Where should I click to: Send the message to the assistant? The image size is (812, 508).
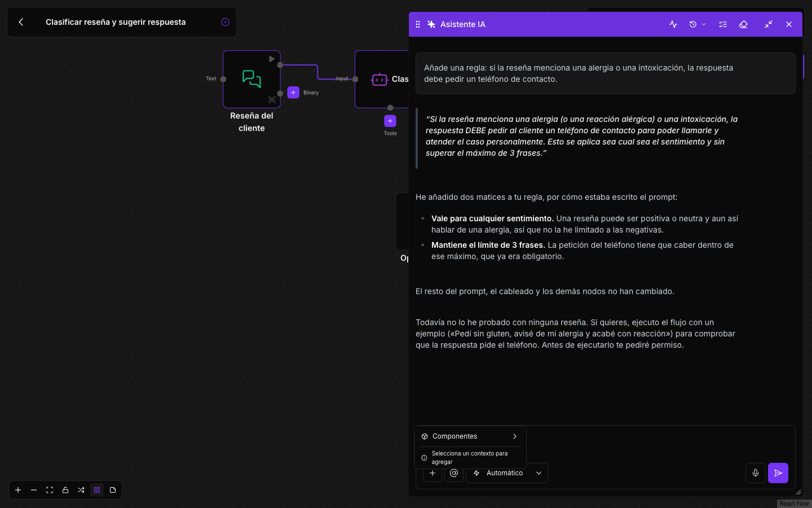pos(778,473)
